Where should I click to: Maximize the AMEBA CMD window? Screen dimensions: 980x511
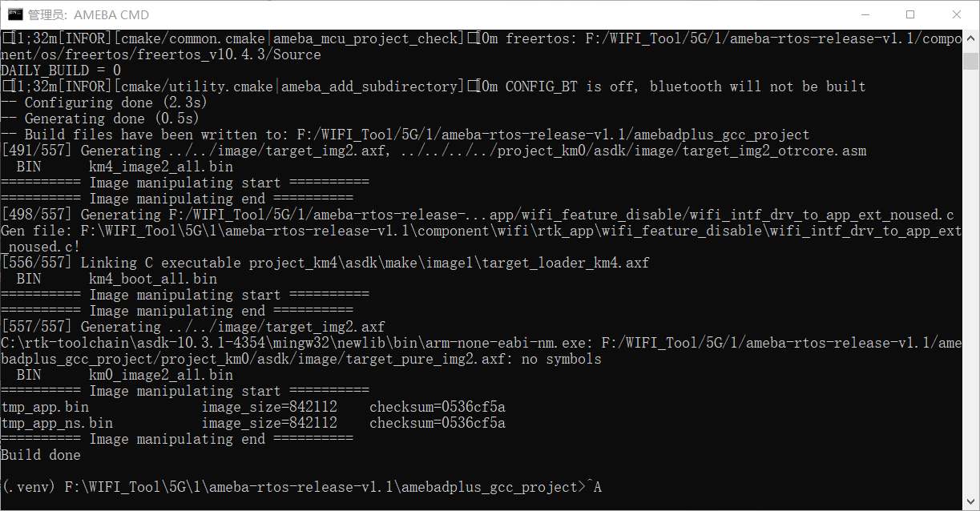(x=910, y=14)
